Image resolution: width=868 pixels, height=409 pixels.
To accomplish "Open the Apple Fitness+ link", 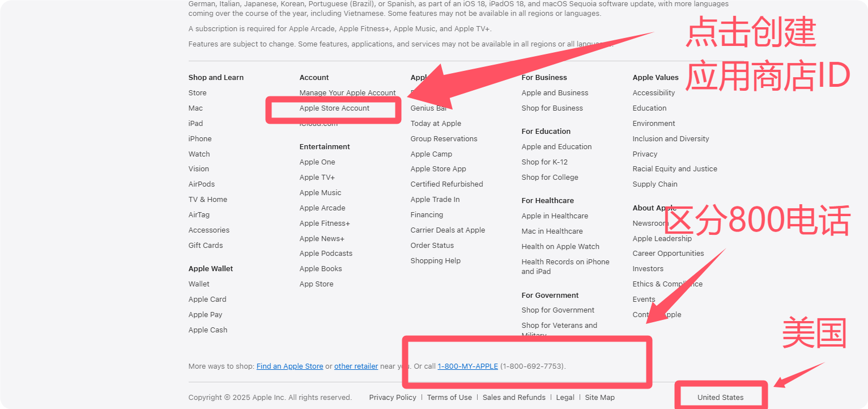I will tap(325, 224).
